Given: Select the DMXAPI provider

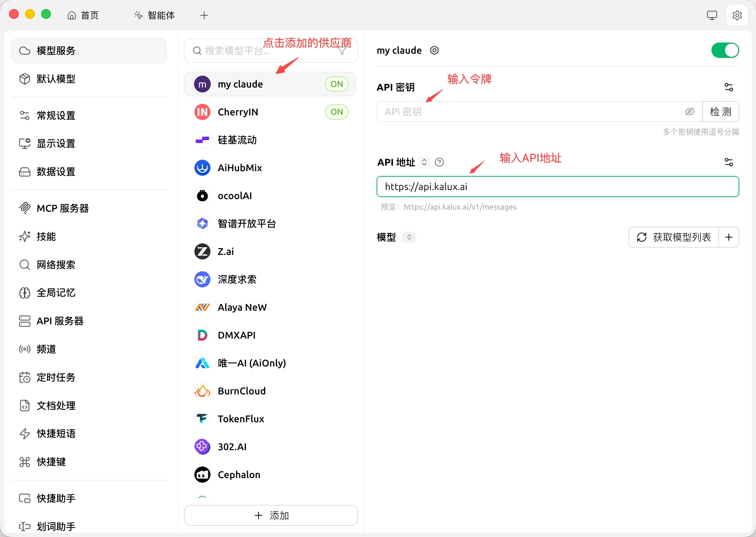Looking at the screenshot, I should pos(270,335).
